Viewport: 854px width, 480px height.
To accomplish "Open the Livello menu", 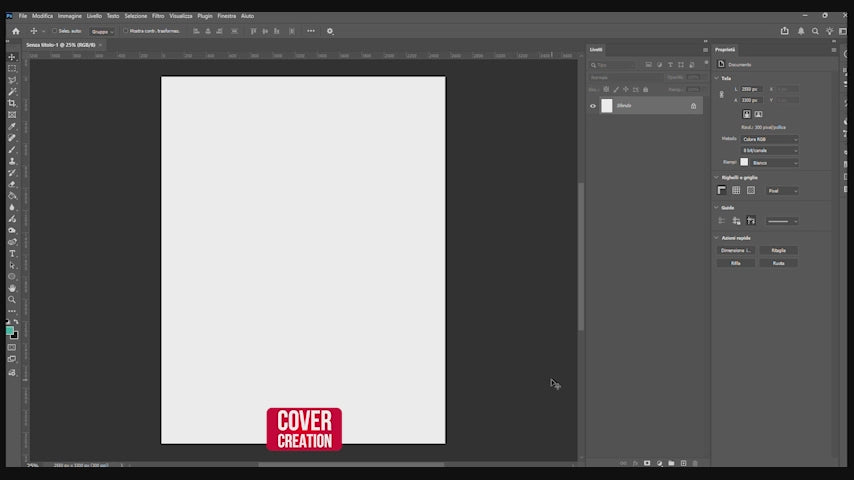I will (94, 16).
